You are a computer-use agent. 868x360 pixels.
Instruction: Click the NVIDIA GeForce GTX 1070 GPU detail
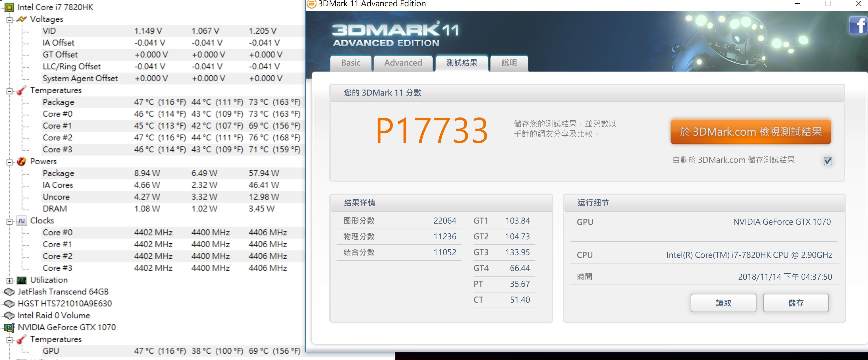tap(782, 222)
